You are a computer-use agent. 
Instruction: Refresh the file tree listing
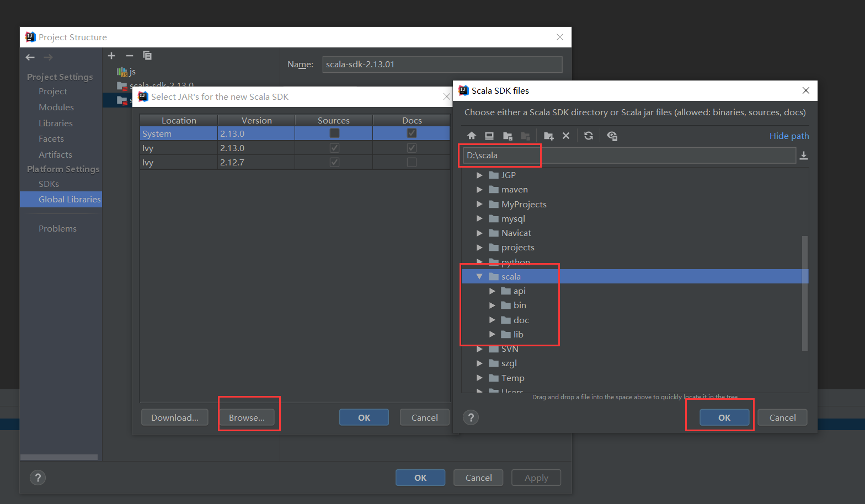[x=589, y=136]
